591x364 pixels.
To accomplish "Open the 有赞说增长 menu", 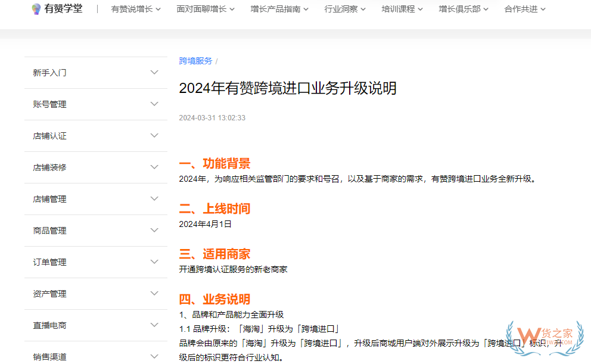I will (136, 9).
